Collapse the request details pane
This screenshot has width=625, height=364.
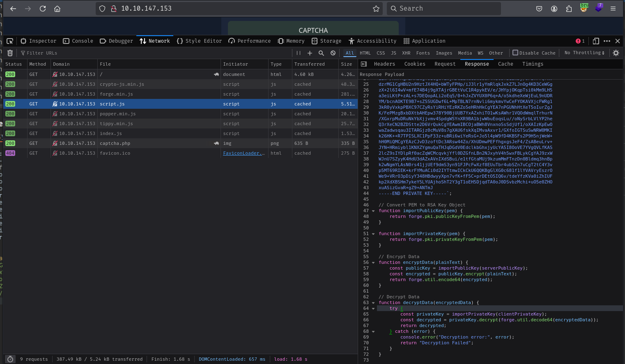(x=363, y=64)
